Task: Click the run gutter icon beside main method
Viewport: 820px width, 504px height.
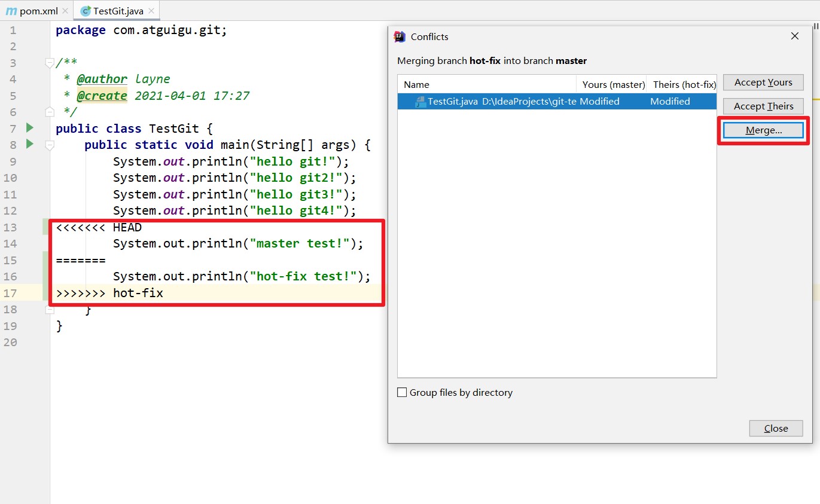Action: point(30,143)
